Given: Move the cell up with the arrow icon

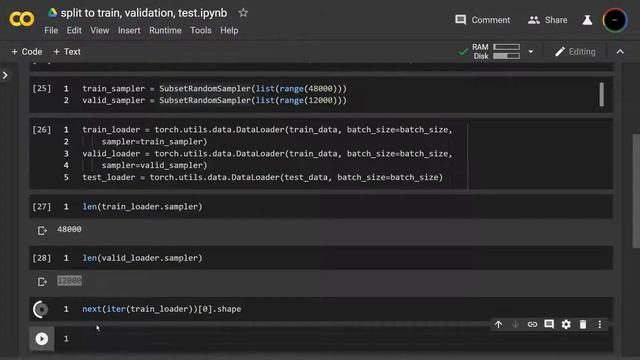Looking at the screenshot, I should (x=498, y=324).
